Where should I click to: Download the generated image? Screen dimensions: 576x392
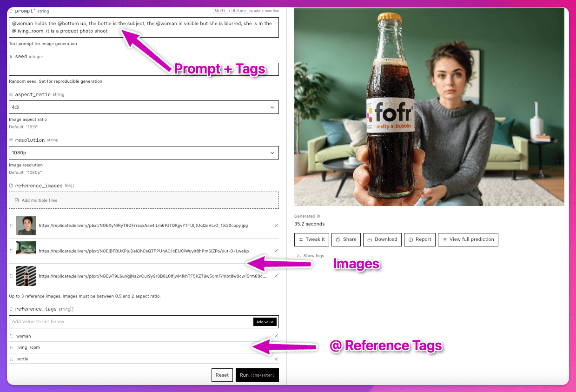coord(382,239)
